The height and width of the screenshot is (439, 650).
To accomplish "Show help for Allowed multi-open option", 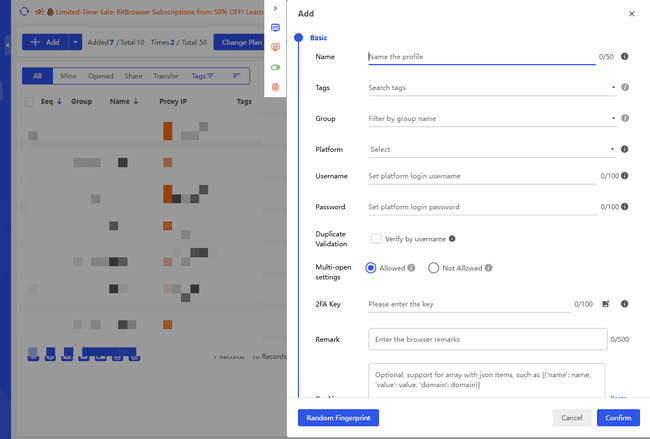I will (411, 268).
